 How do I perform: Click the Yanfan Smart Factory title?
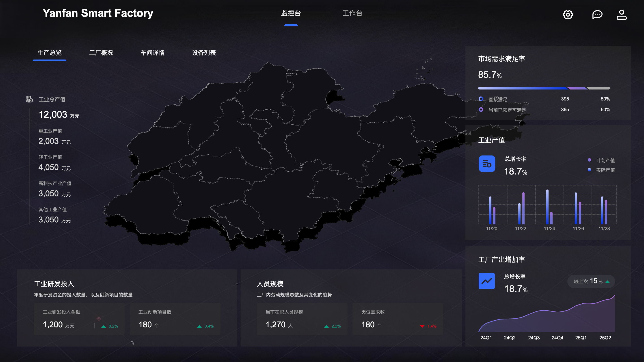[98, 13]
